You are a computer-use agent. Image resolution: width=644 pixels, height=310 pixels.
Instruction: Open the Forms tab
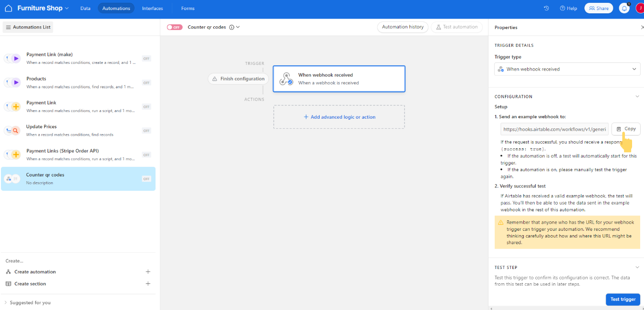(188, 8)
